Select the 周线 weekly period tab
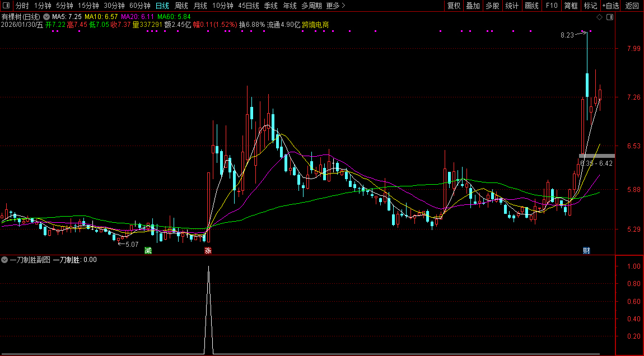Screen dimensions: 644x356 tap(181, 6)
